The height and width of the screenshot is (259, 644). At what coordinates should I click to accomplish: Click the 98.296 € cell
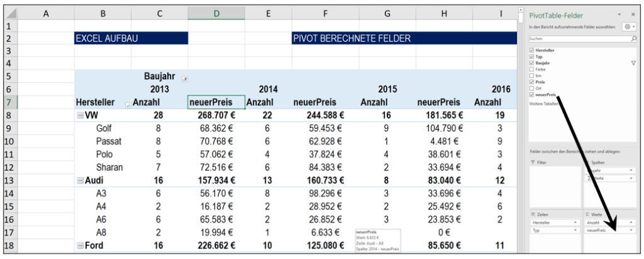coord(325,194)
